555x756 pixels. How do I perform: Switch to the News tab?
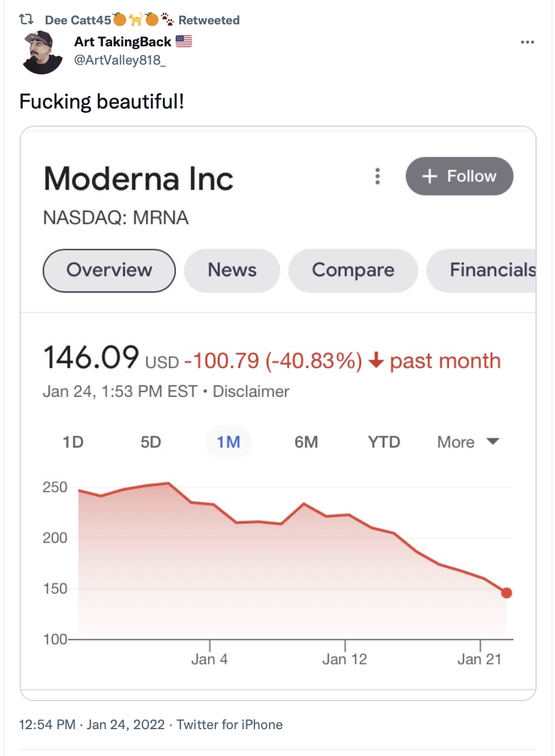232,270
